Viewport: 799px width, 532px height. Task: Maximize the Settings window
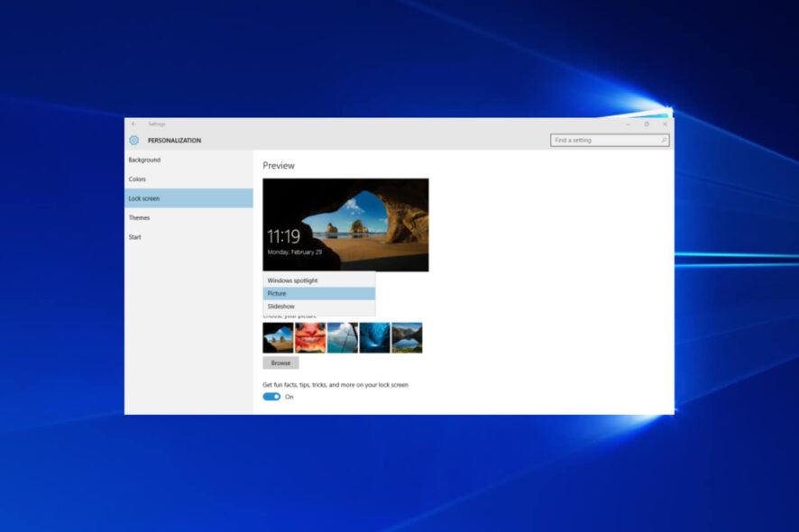pos(647,124)
